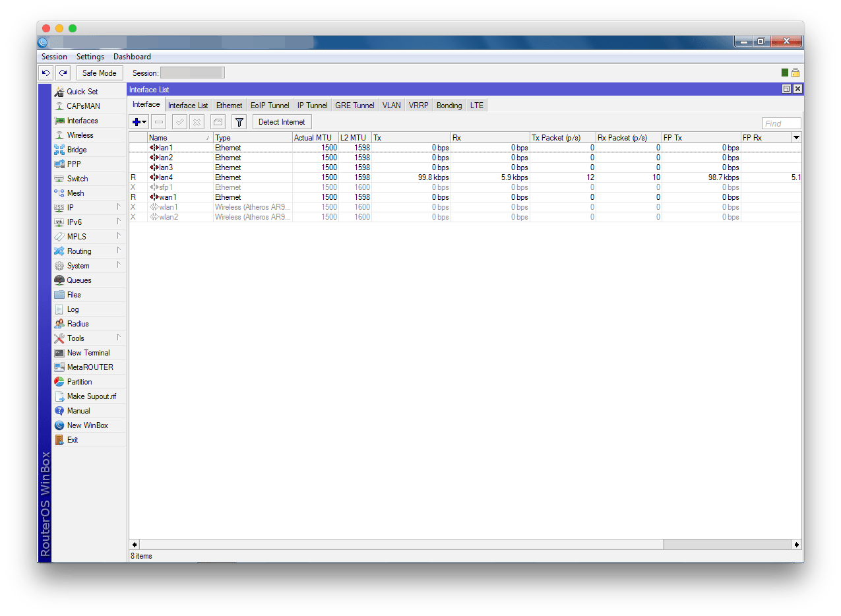
Task: Click the Redo arrow icon
Action: [62, 73]
